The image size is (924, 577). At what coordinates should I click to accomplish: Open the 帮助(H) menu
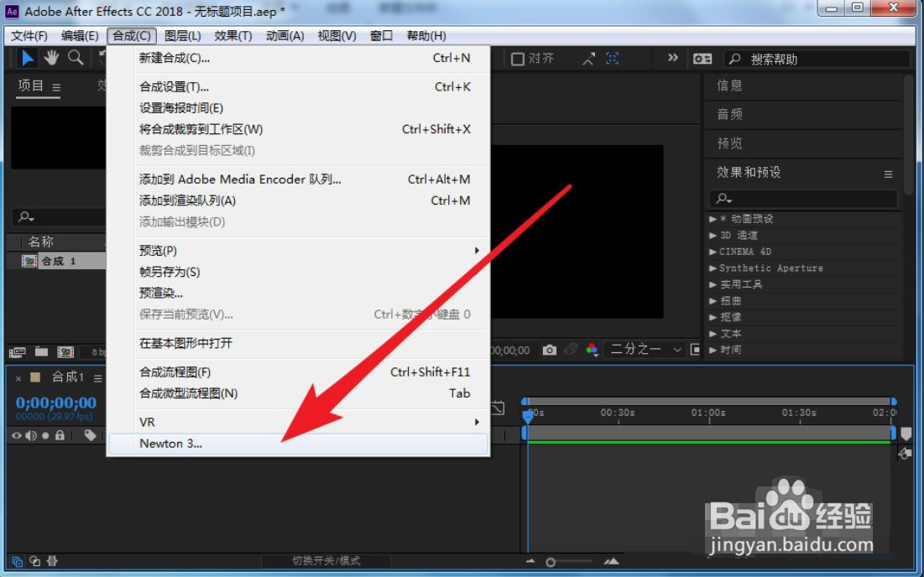tap(426, 35)
